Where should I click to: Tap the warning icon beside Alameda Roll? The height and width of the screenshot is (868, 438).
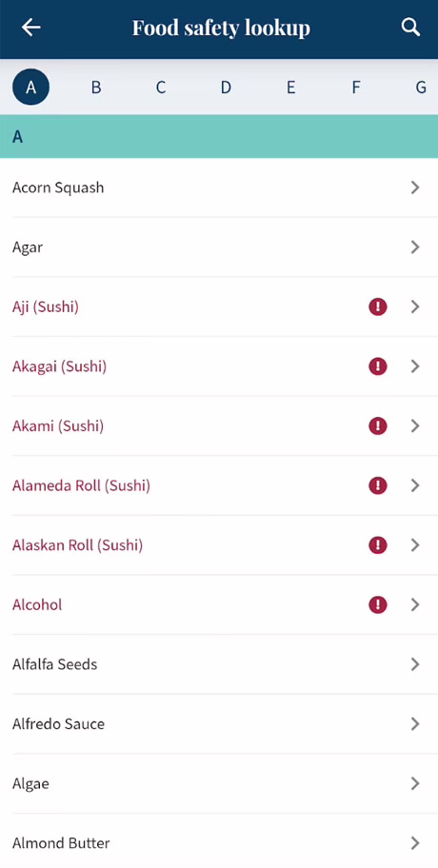[x=378, y=485]
